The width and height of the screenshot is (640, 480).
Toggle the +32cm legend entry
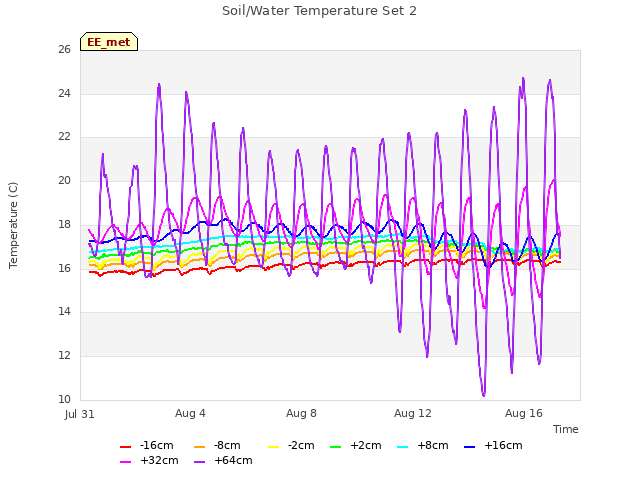click(149, 460)
